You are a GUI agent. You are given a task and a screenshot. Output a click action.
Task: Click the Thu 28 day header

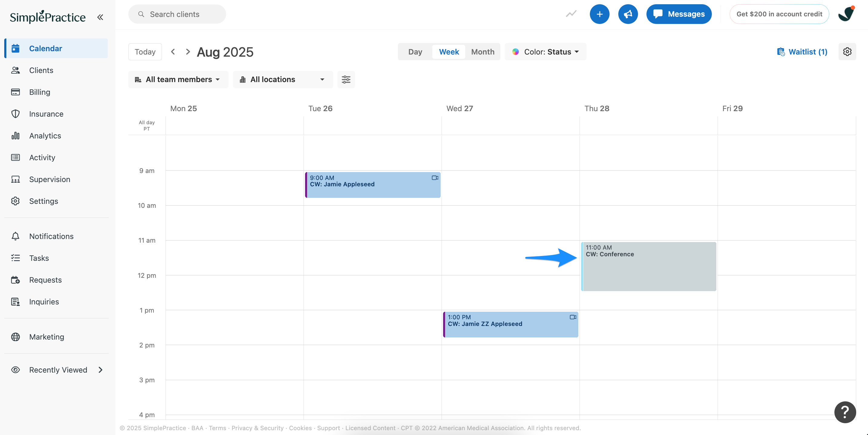click(597, 108)
